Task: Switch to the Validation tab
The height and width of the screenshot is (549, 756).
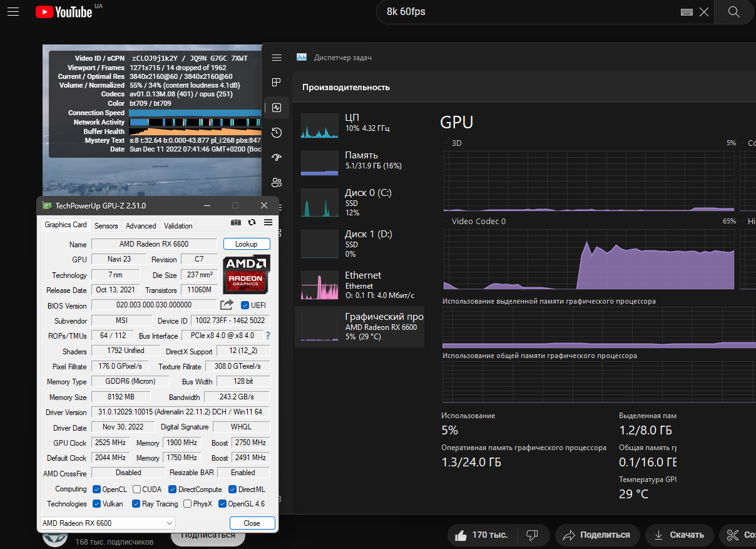Action: pos(178,226)
